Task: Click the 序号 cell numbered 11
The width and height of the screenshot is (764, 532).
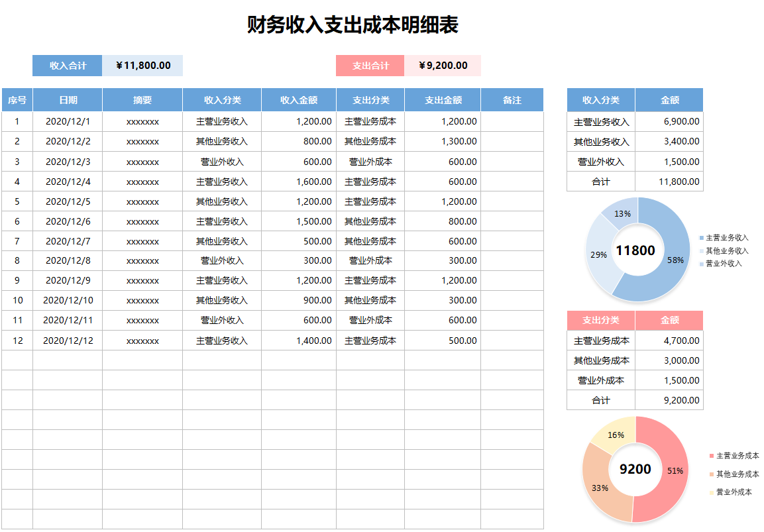Action: tap(17, 320)
